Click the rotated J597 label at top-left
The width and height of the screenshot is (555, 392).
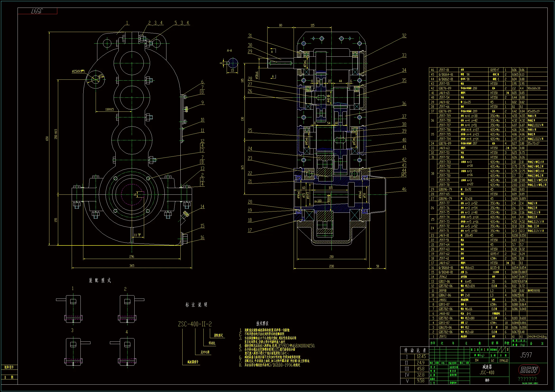tap(37, 11)
